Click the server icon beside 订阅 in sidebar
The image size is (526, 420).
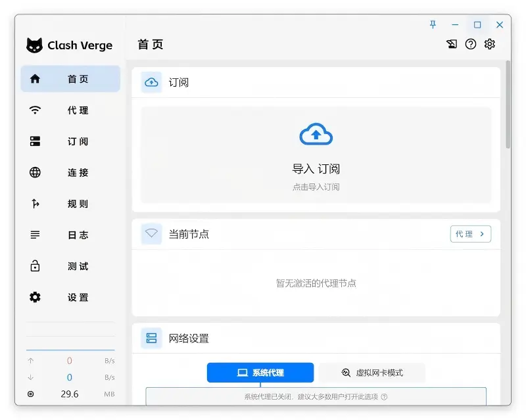35,141
